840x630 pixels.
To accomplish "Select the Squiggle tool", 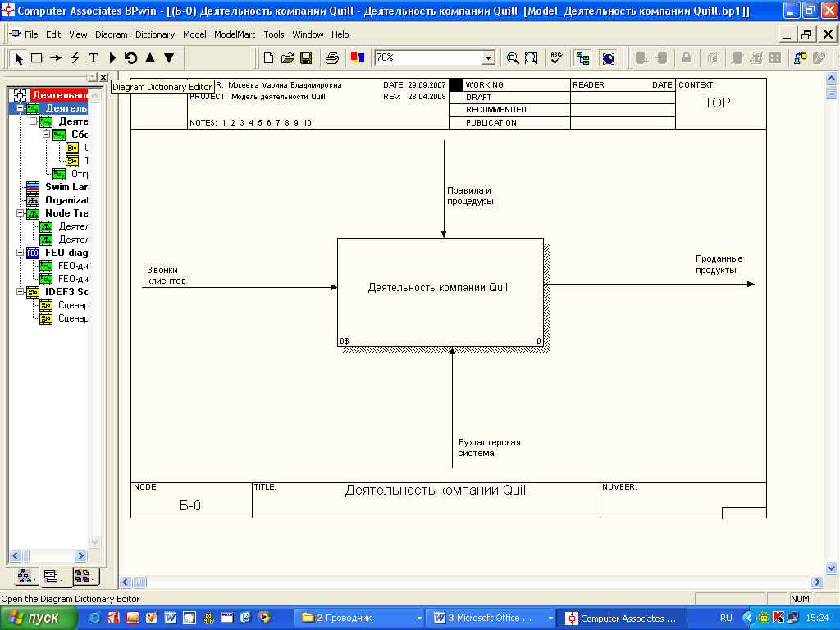I will click(75, 58).
